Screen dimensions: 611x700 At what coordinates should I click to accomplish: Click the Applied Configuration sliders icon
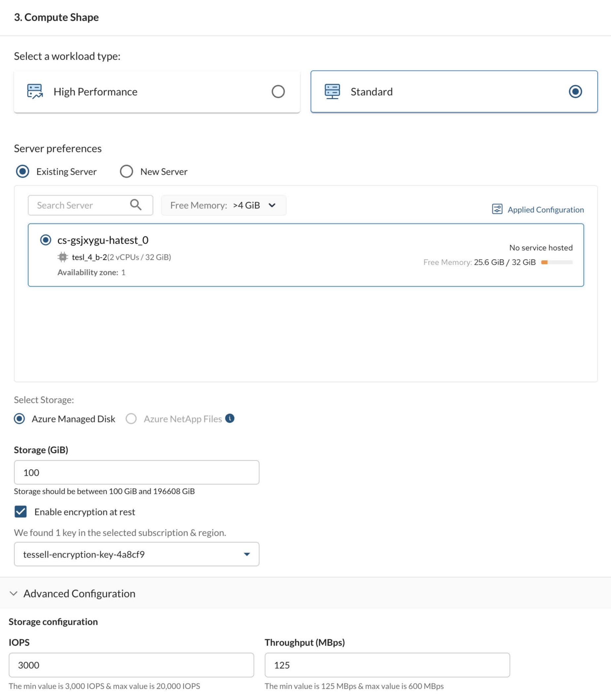[497, 209]
